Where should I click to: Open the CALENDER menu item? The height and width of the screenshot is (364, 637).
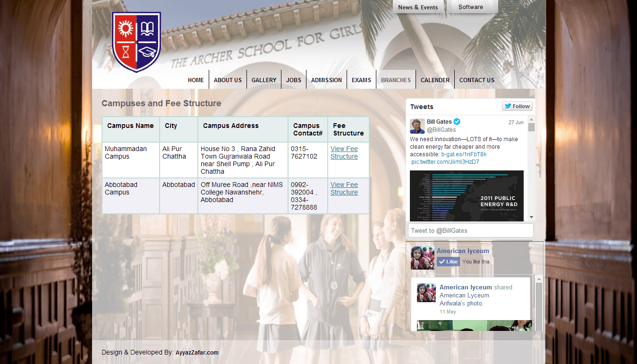click(x=435, y=80)
